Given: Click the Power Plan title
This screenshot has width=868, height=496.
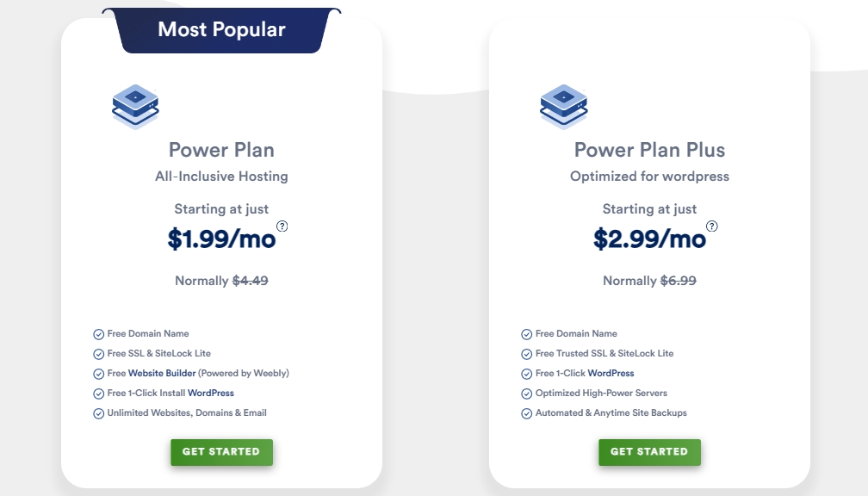Looking at the screenshot, I should tap(221, 150).
